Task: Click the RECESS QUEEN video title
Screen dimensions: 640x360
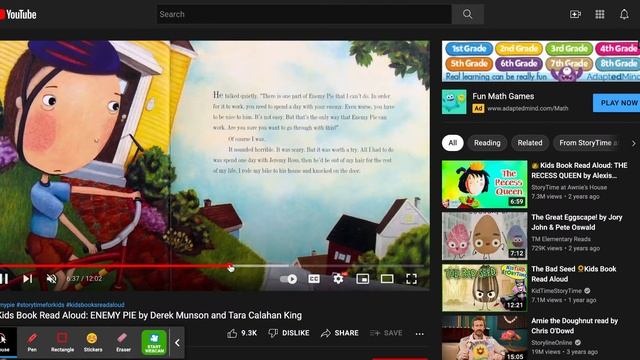Action: tap(579, 170)
